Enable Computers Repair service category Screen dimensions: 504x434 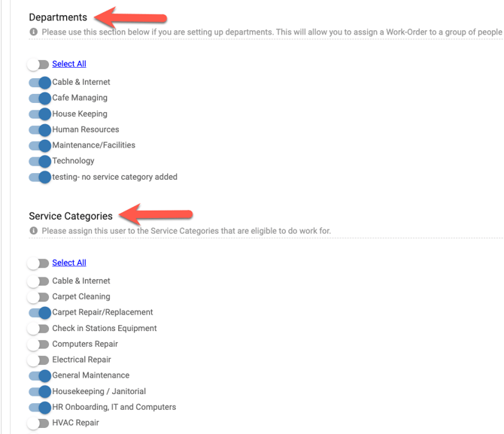(x=38, y=344)
